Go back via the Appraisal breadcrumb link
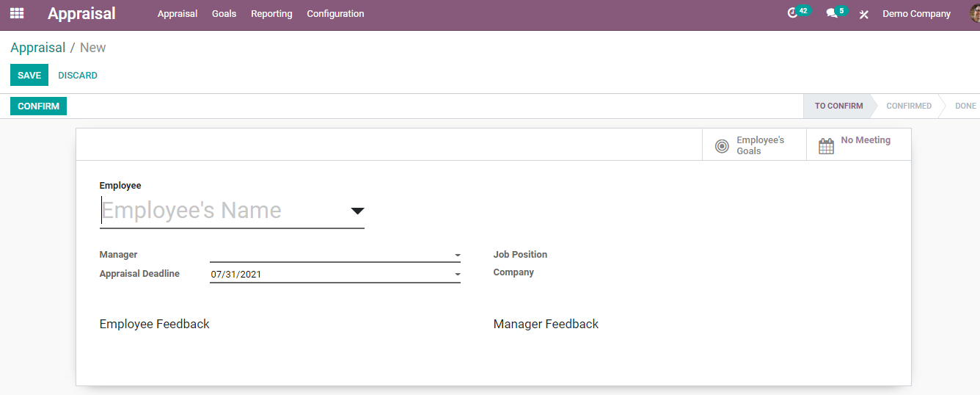980x395 pixels. tap(37, 48)
